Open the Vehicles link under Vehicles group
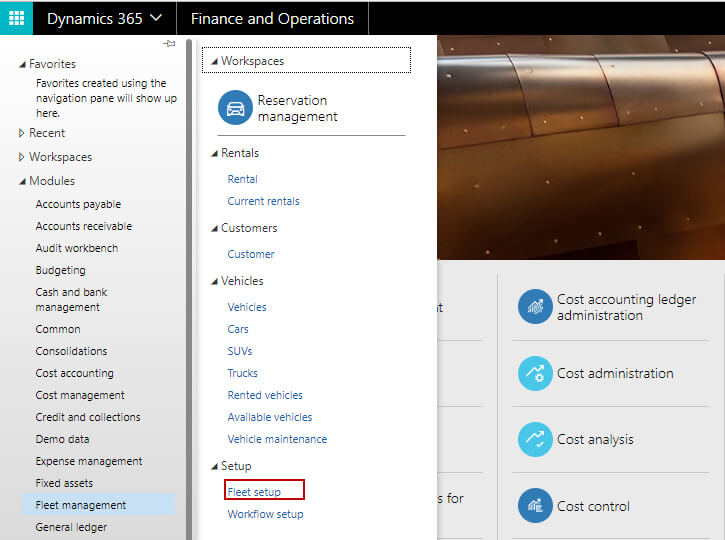 point(246,307)
